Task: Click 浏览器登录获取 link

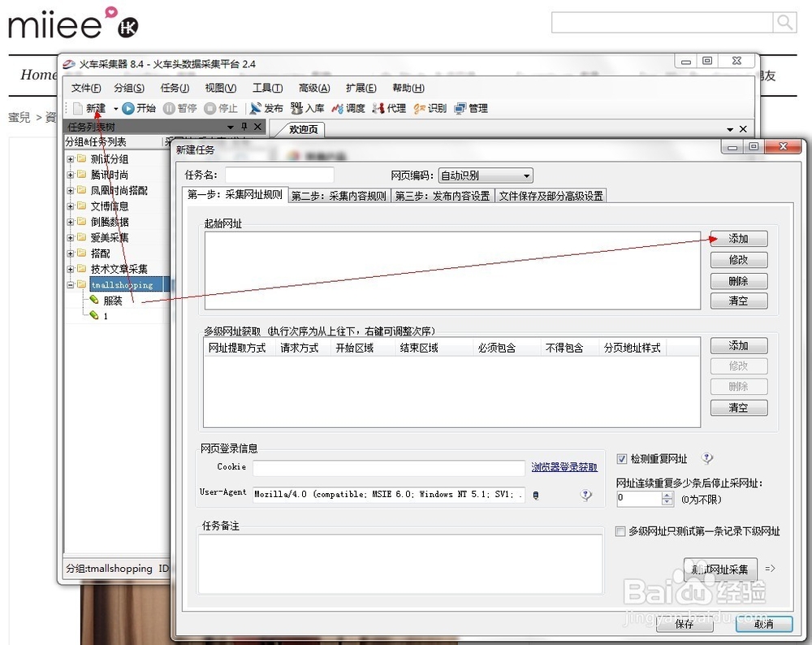Action: [x=564, y=467]
